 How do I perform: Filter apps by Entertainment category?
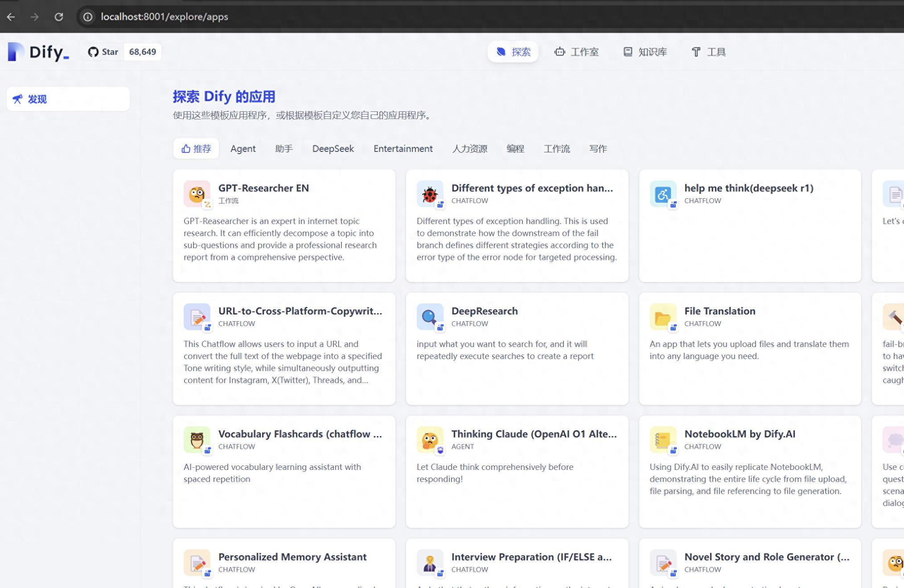coord(403,149)
